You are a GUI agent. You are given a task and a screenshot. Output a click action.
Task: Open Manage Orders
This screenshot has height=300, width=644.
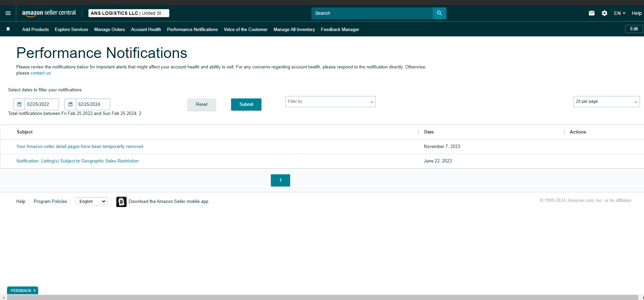[110, 30]
